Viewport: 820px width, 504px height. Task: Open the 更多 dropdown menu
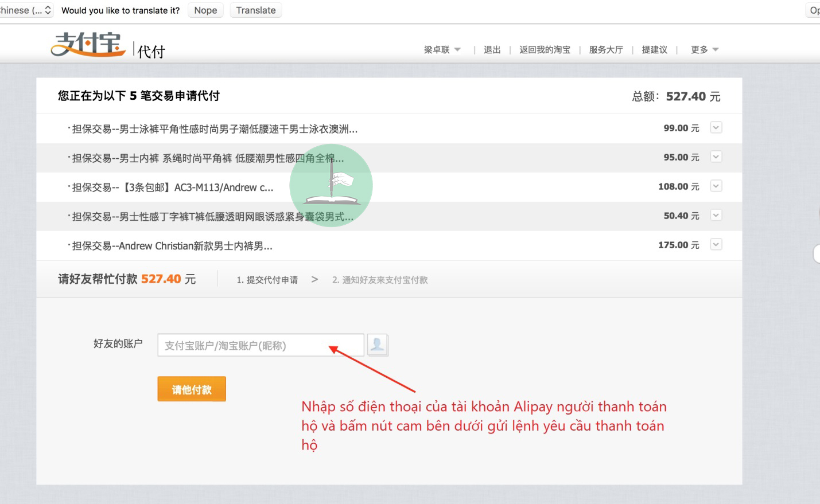click(x=704, y=50)
